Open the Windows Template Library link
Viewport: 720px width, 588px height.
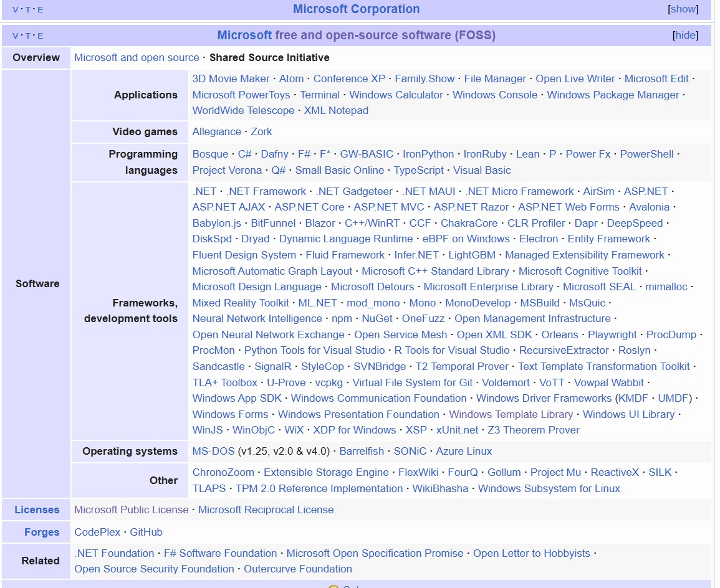(x=511, y=415)
